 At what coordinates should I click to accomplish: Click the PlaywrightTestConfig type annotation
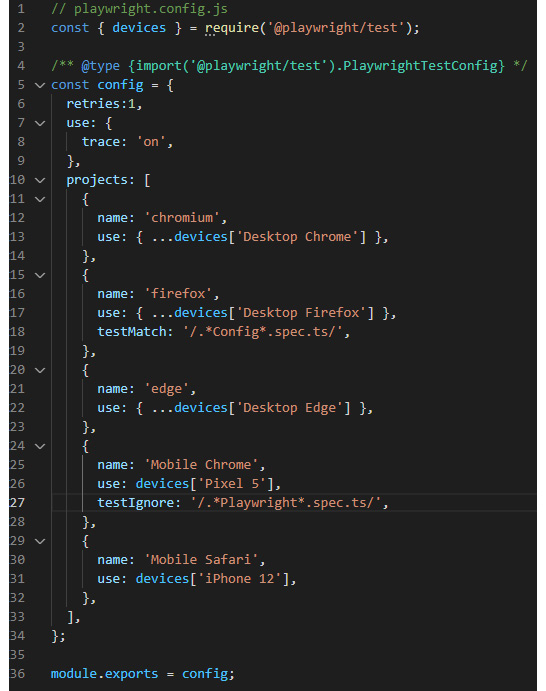tap(423, 66)
